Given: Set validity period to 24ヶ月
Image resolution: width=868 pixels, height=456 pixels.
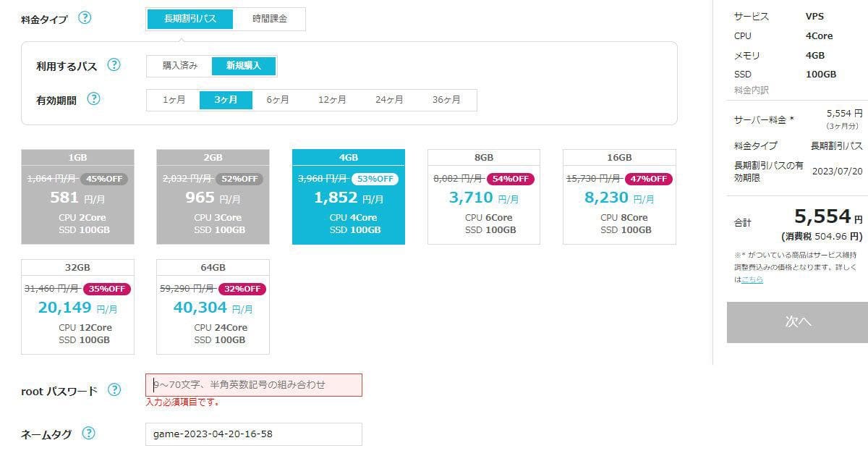Looking at the screenshot, I should [389, 100].
